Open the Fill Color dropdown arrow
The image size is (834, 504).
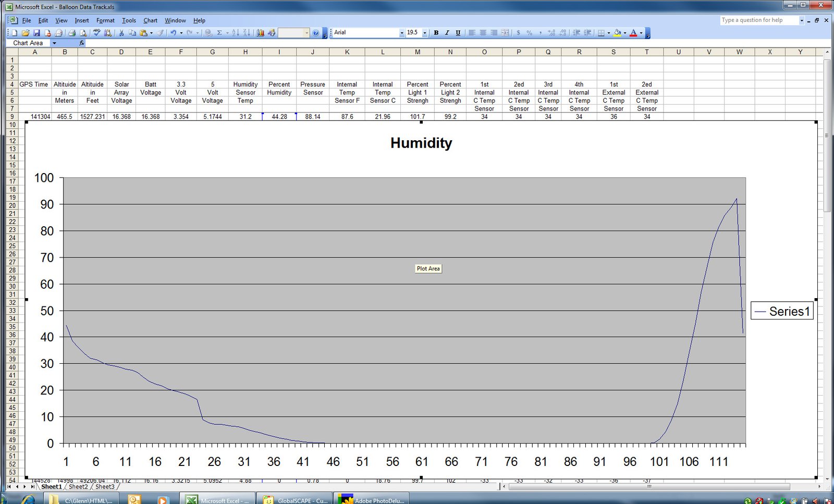(x=625, y=33)
